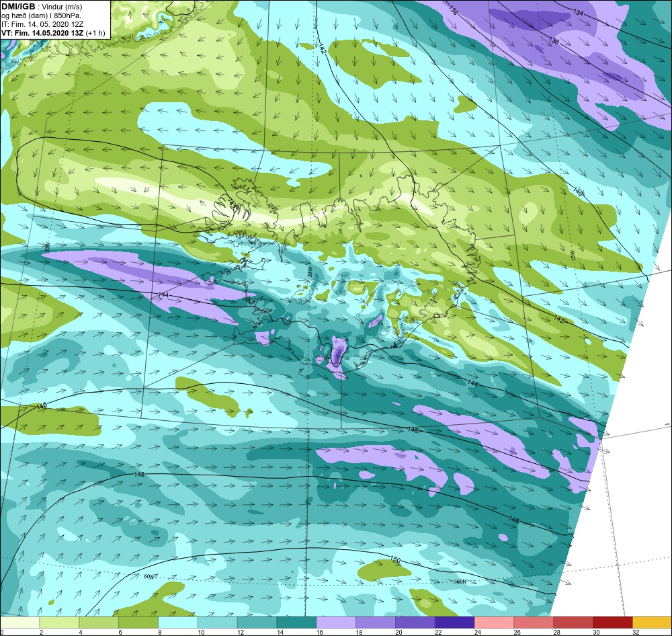This screenshot has height=636, width=672.
Task: Click the orange legend swatch above 32 m/s
Action: coord(653,623)
